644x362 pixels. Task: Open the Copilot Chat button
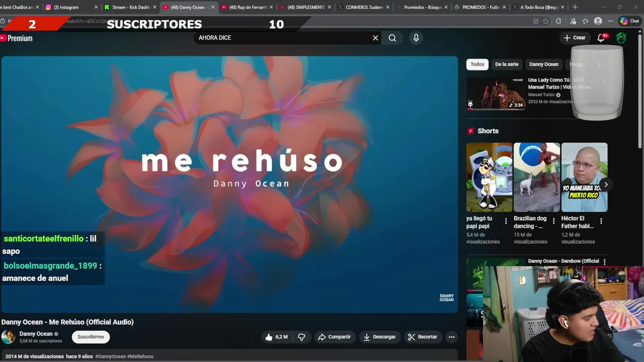tap(629, 21)
